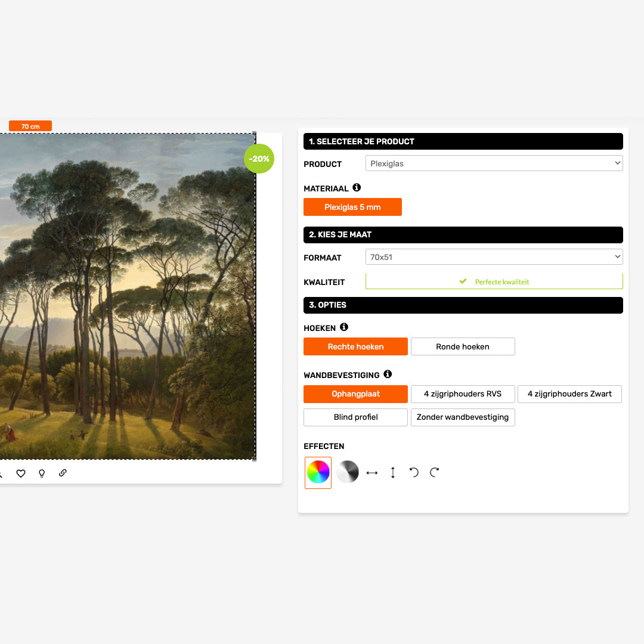Image resolution: width=644 pixels, height=644 pixels.
Task: Open the Formaat dropdown showing 70x51
Action: [x=494, y=257]
